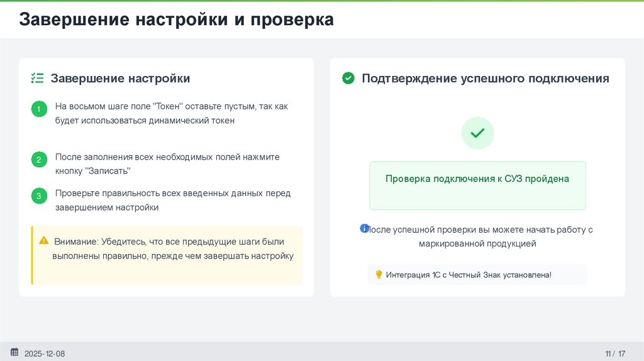This screenshot has height=361, width=644.
Task: Click the large light-green checkmark circle
Action: pos(477,133)
